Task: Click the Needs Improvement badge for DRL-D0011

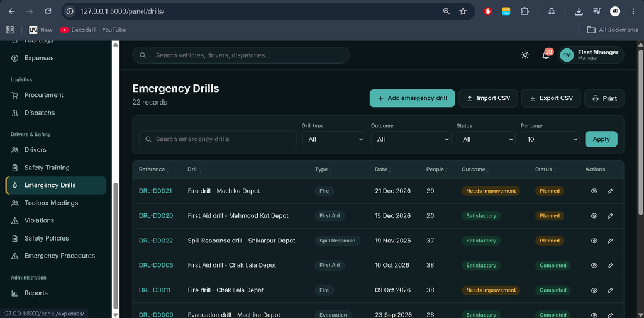Action: click(x=491, y=290)
